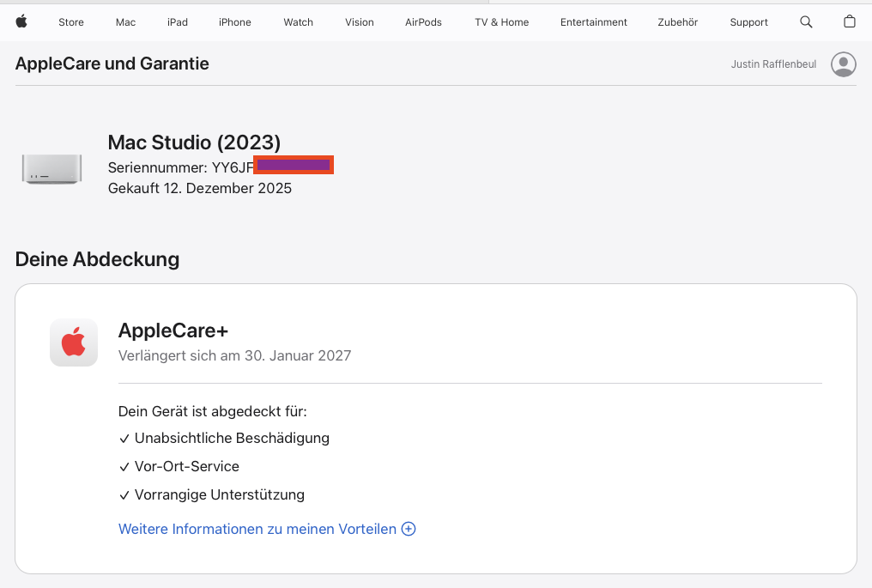The height and width of the screenshot is (588, 872).
Task: Open the Store menu
Action: click(x=71, y=22)
